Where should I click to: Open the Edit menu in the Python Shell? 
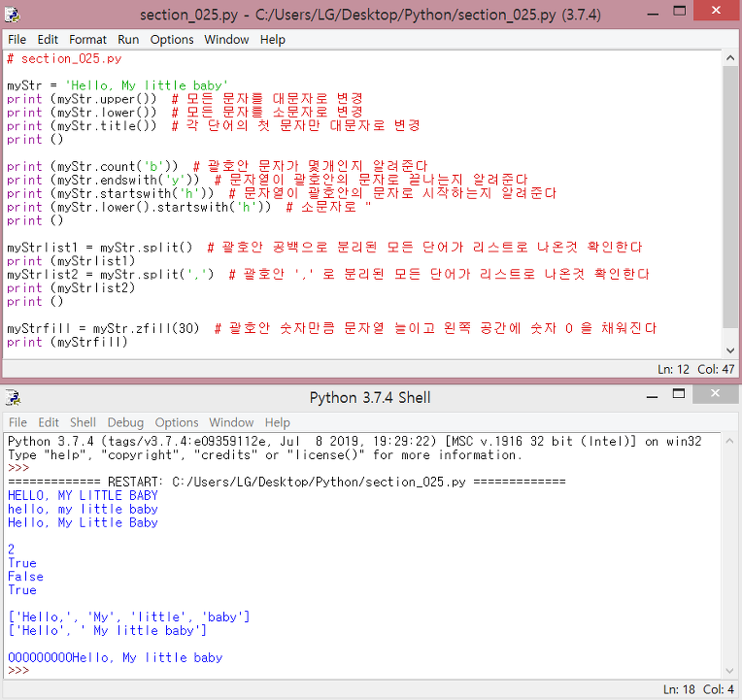point(49,422)
